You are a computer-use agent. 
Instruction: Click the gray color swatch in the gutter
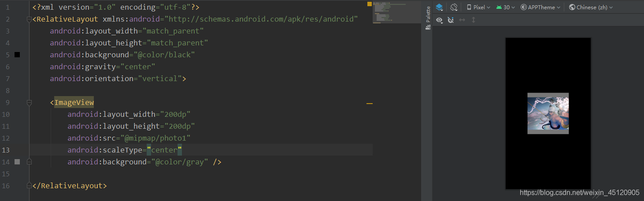click(17, 162)
